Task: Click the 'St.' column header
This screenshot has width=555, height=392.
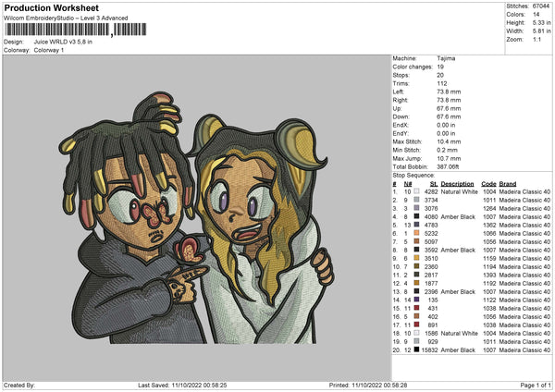Action: pos(434,184)
